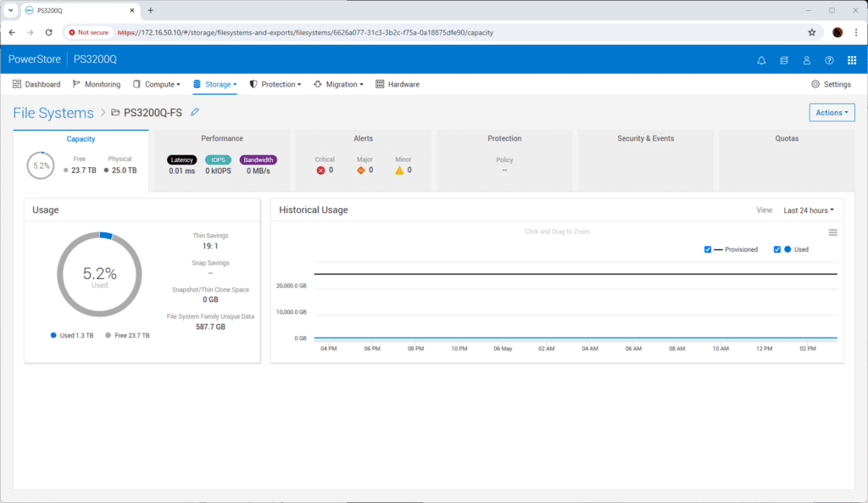
Task: Click the 587.7 GB unique data value
Action: [210, 327]
